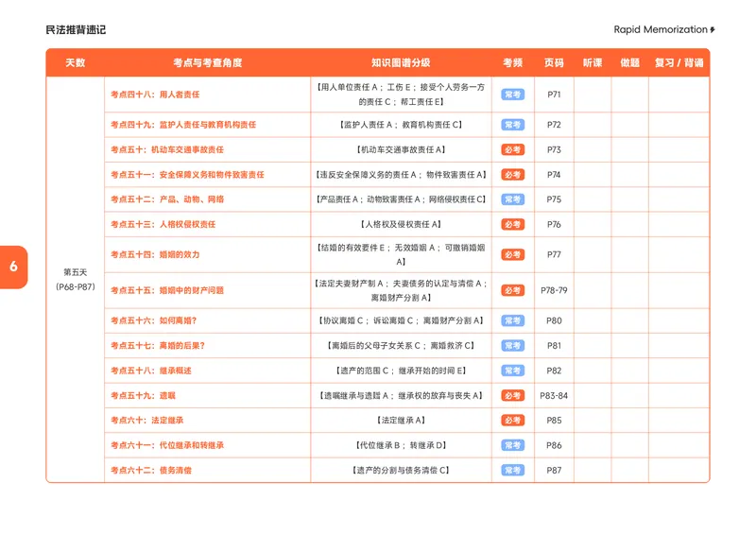Image resolution: width=756 pixels, height=535 pixels.
Task: Select page number P73
Action: coord(554,149)
